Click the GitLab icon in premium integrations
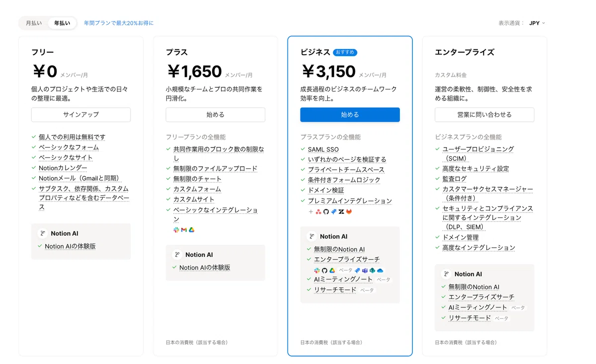This screenshot has height=364, width=596. tap(349, 212)
